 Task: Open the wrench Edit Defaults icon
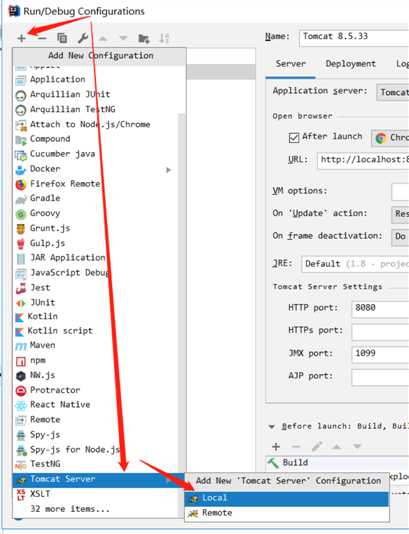click(x=83, y=38)
